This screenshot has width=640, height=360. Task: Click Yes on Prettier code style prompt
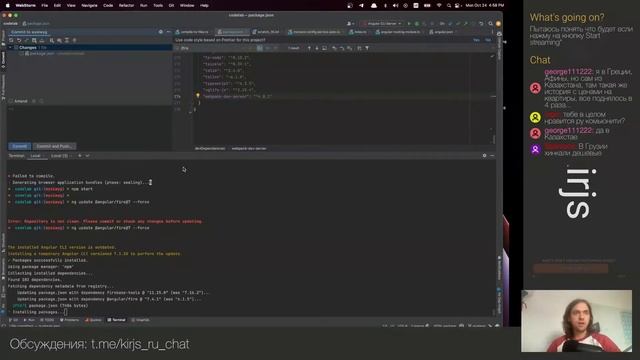[x=476, y=40]
